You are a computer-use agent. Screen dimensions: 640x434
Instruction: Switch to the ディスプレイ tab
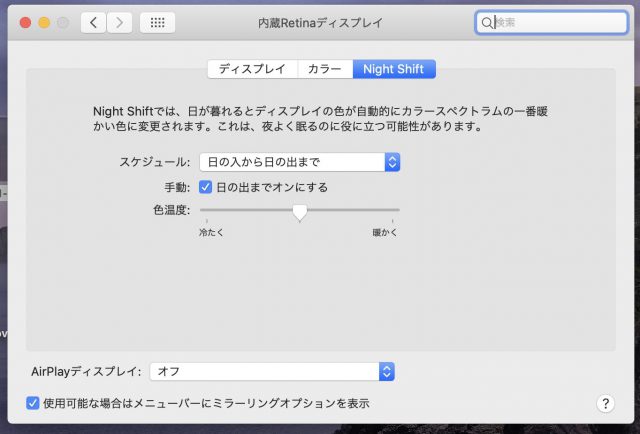tap(252, 69)
